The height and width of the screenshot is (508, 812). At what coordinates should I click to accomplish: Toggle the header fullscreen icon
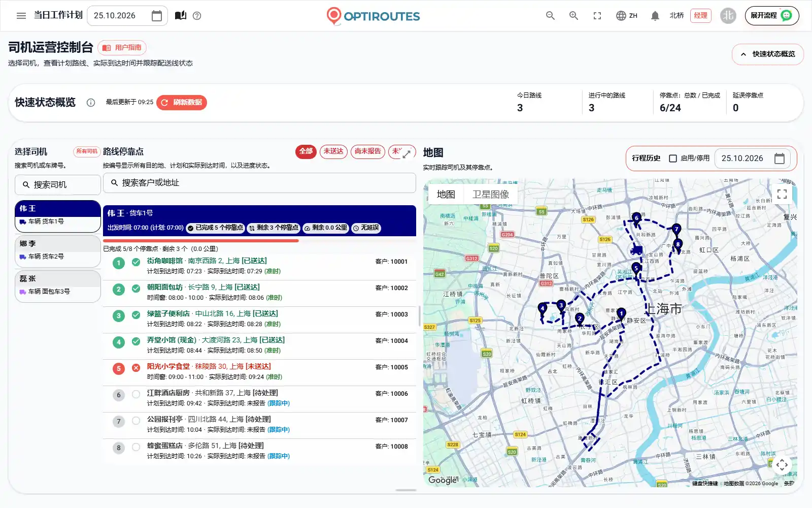597,16
